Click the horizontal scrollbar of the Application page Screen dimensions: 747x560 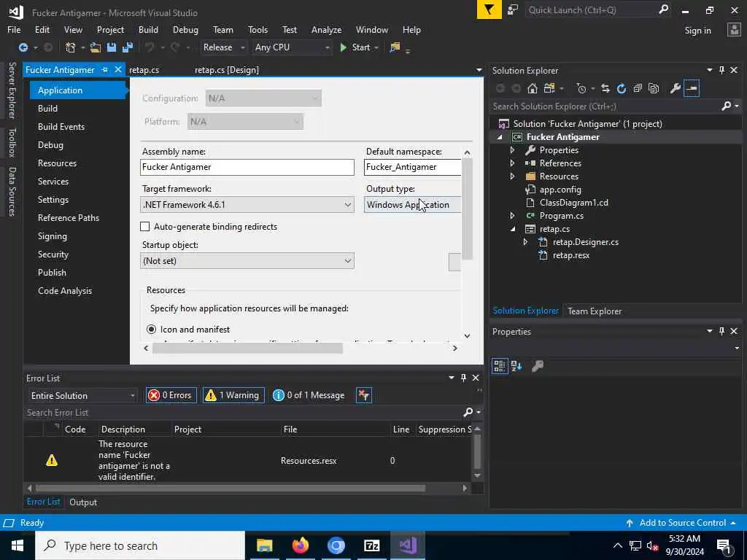point(247,348)
